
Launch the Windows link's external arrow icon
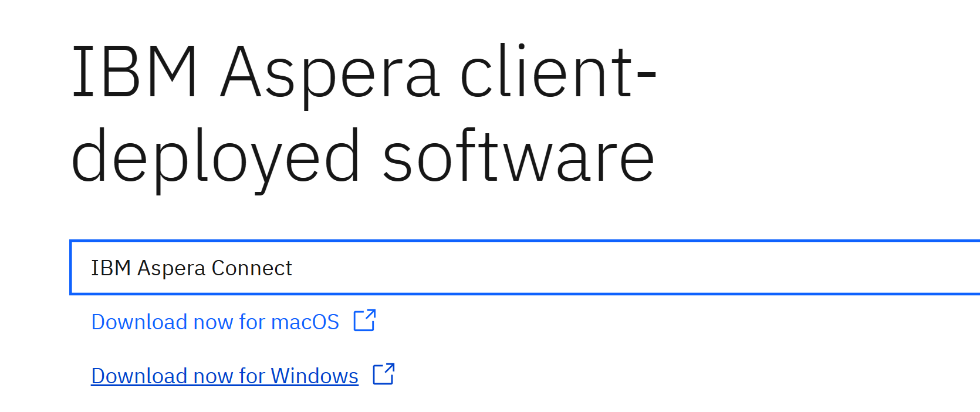click(384, 374)
